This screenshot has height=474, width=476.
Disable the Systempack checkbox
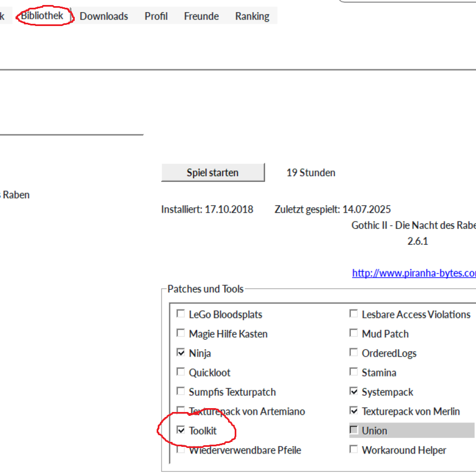pos(353,391)
